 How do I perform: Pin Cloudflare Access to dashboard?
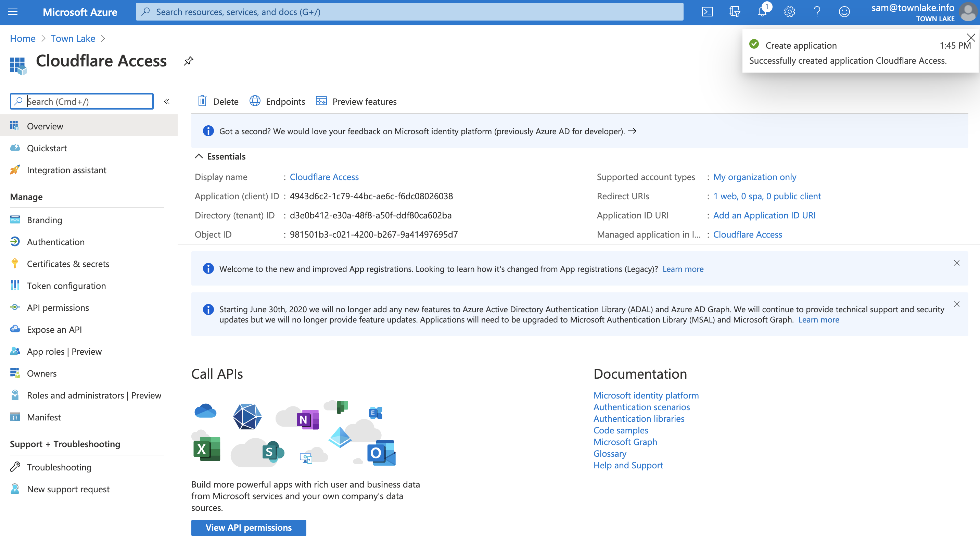pyautogui.click(x=188, y=61)
